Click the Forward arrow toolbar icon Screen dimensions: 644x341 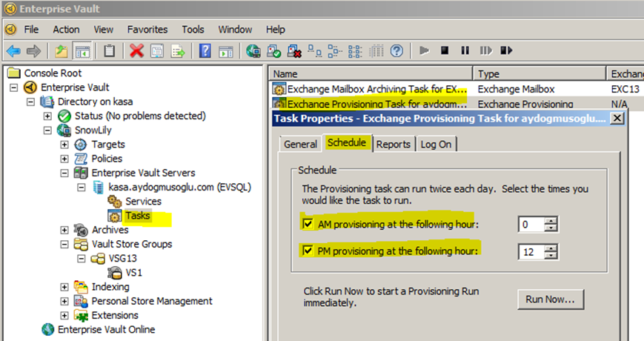(33, 51)
